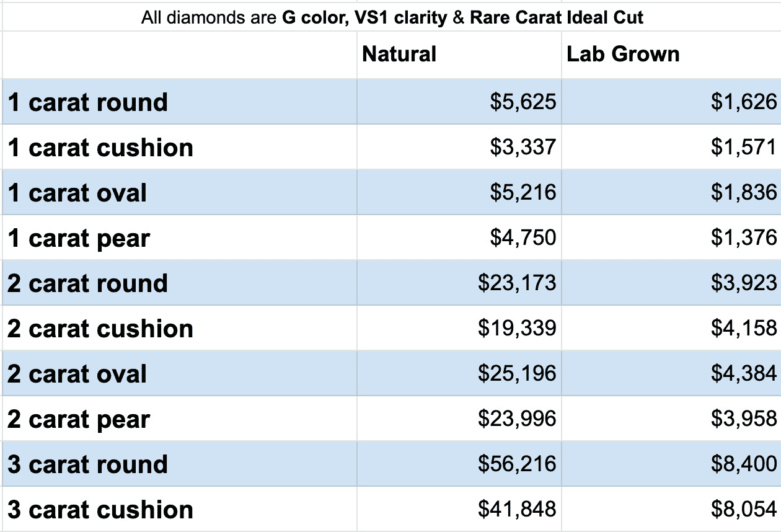Click the $25,196 natural oval price
Viewport: 781px width, 532px height.
tap(517, 374)
